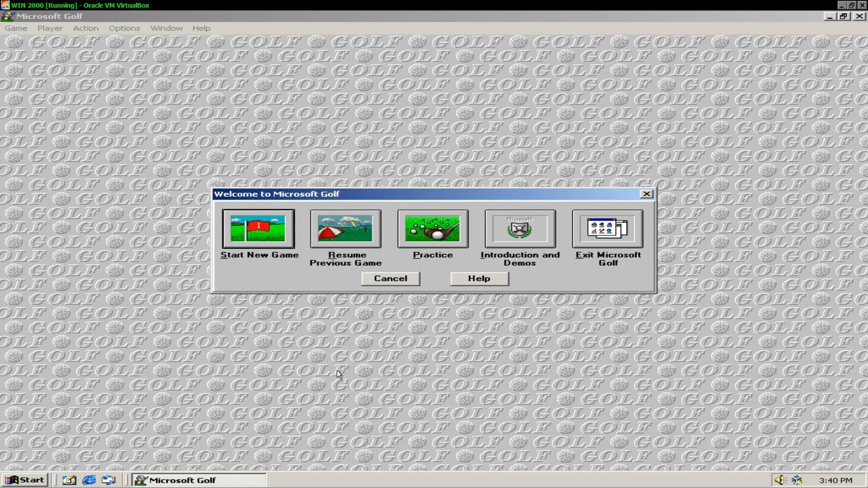
Task: Open Introduction and Demos via its crest icon
Action: tap(520, 229)
